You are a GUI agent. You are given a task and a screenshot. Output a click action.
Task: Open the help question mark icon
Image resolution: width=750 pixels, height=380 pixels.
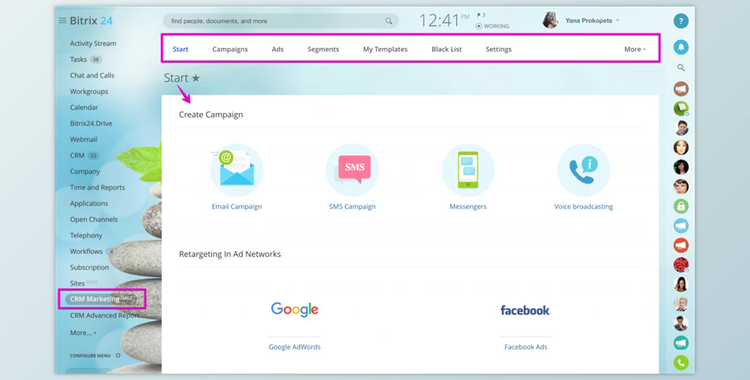[x=681, y=21]
